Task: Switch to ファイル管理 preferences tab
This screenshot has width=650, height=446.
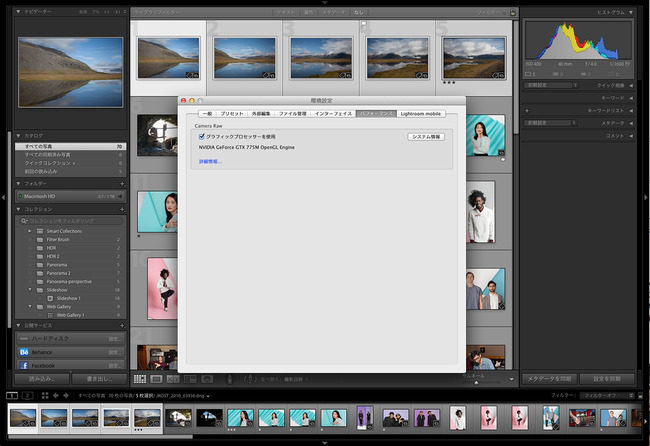Action: click(x=292, y=114)
